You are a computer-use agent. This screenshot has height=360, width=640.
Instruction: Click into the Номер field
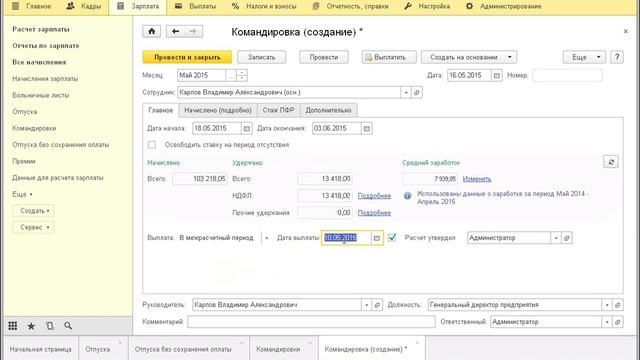click(567, 76)
